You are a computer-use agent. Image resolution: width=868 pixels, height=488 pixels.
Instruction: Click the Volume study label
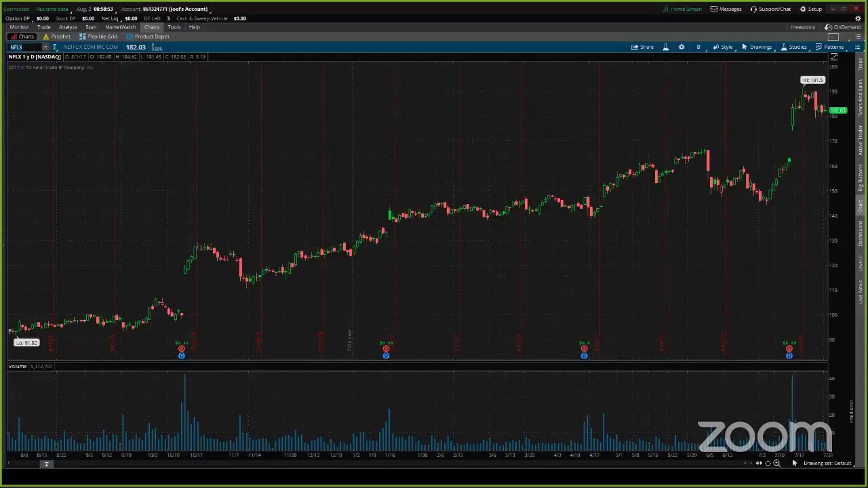point(18,366)
